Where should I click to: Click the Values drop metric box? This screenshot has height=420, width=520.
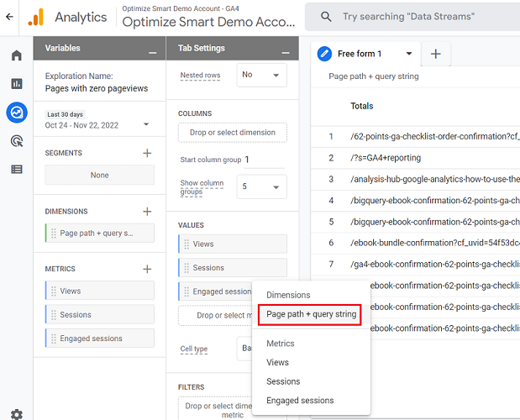(x=216, y=316)
